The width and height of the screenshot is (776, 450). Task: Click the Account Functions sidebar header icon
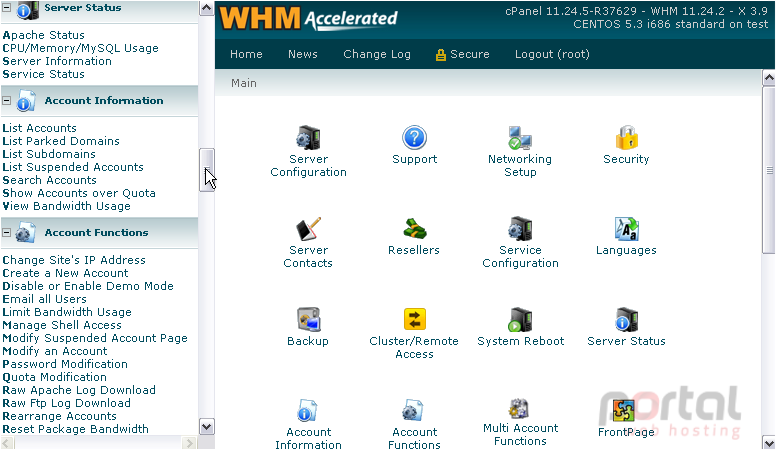pos(25,233)
